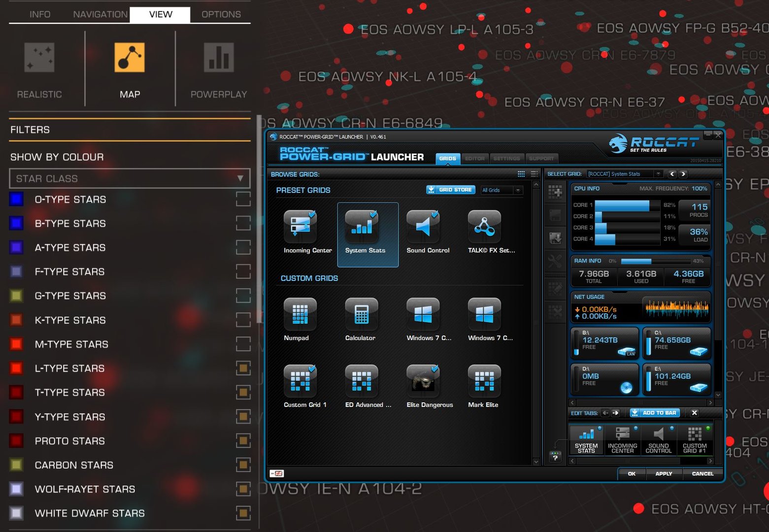This screenshot has height=532, width=769.
Task: Click the grid preview vertical scrollbar down arrow
Action: coord(718,395)
